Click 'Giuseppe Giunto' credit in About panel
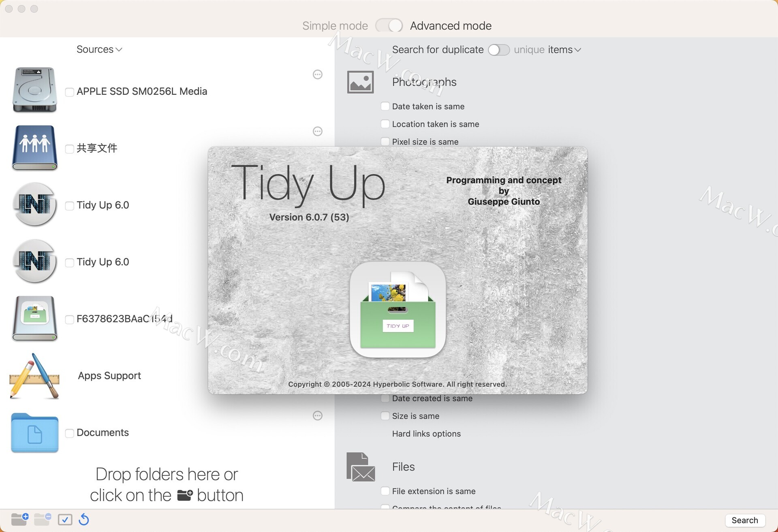 [x=504, y=202]
